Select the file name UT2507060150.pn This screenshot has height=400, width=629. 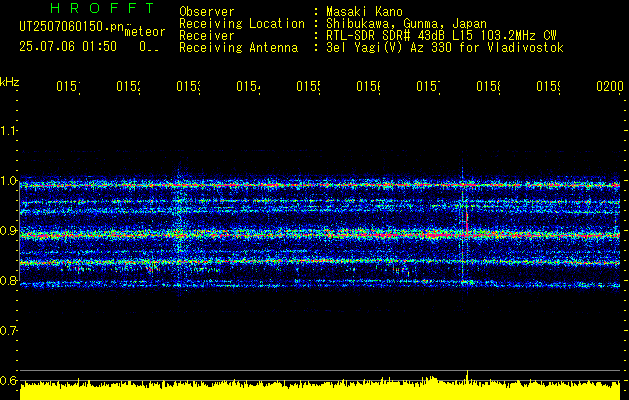click(71, 26)
